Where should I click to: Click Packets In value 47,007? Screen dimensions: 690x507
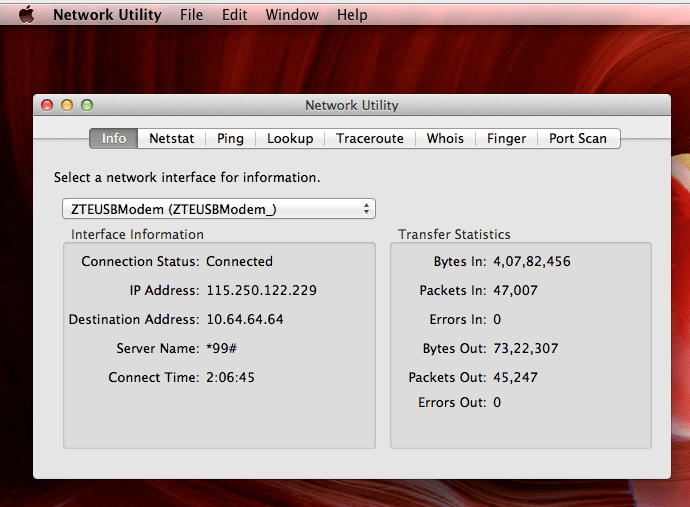pyautogui.click(x=515, y=290)
